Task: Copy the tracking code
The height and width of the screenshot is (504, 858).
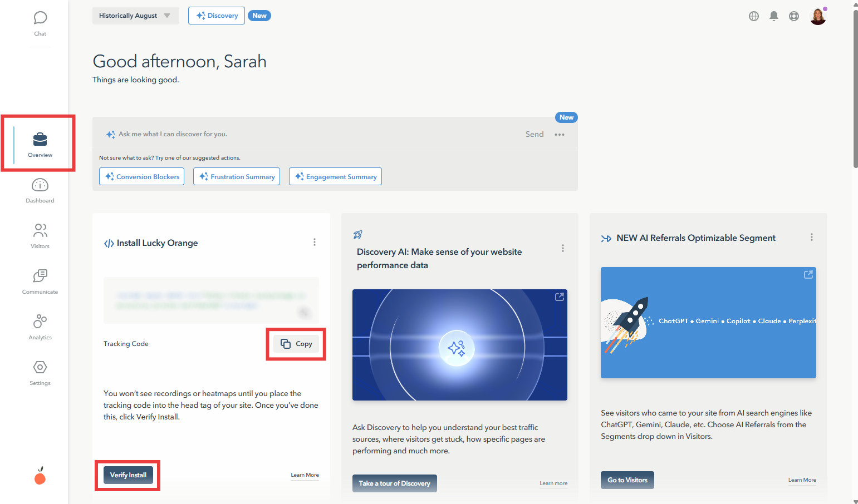Action: click(296, 344)
